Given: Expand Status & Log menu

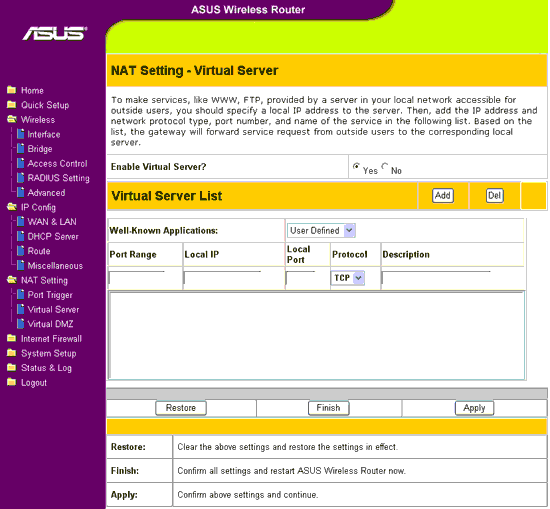Looking at the screenshot, I should pyautogui.click(x=46, y=368).
